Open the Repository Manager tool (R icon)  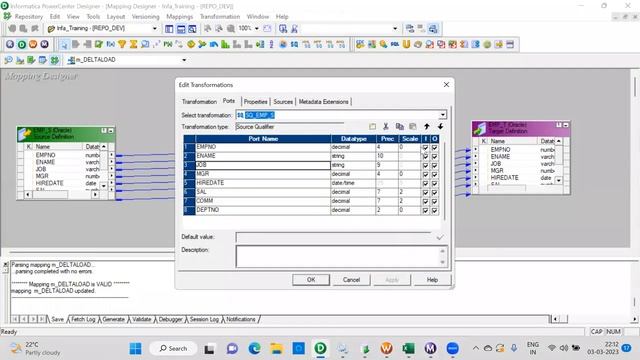click(x=10, y=44)
